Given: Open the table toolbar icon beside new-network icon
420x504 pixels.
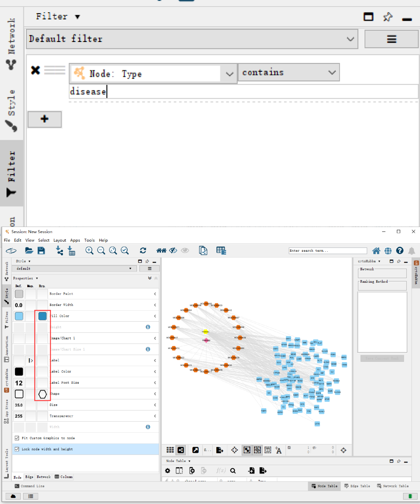Looking at the screenshot, I should click(221, 250).
